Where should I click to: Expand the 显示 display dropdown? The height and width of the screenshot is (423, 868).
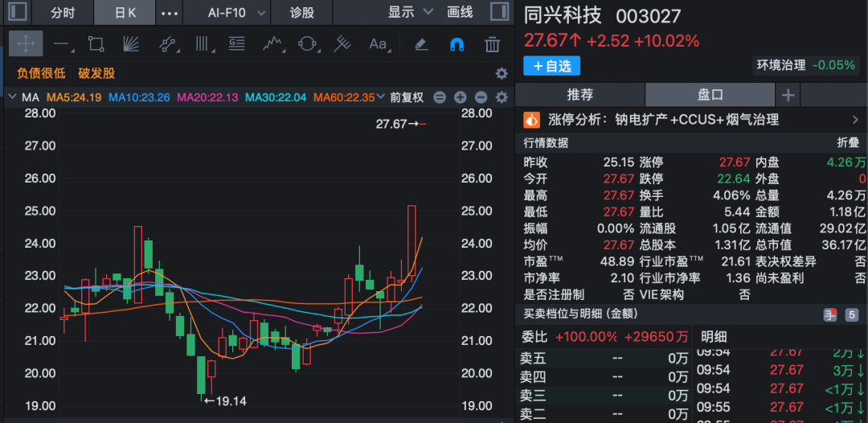click(x=410, y=13)
